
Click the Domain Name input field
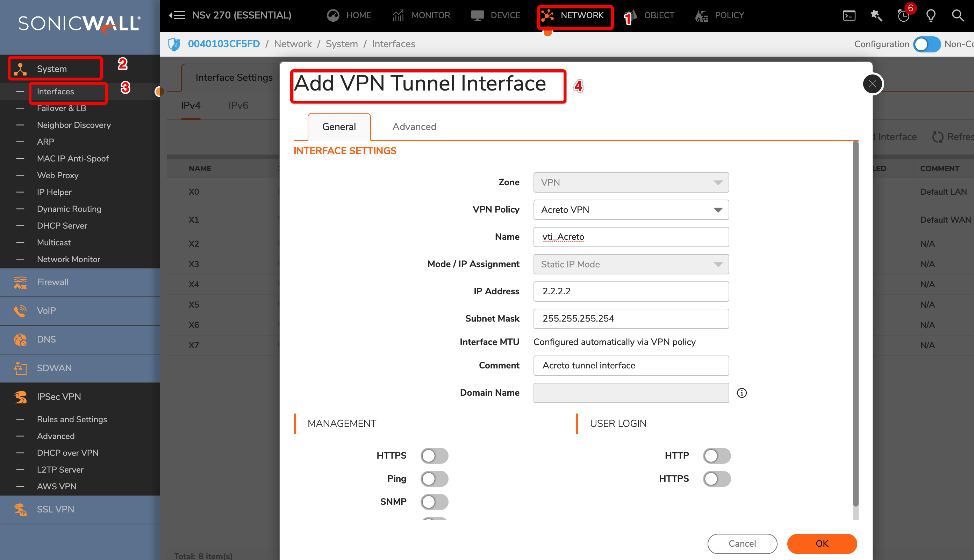click(631, 393)
